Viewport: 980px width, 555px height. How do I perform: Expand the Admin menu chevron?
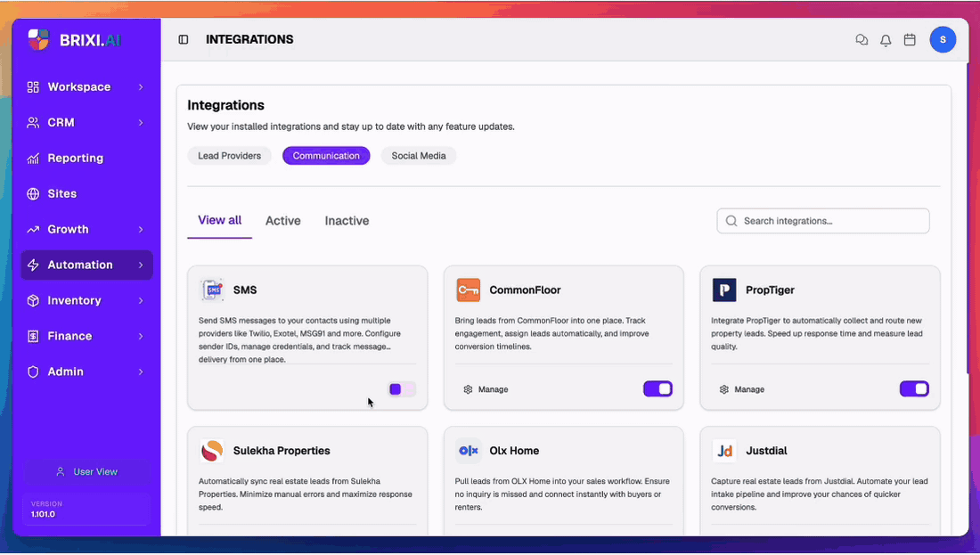[x=141, y=371]
